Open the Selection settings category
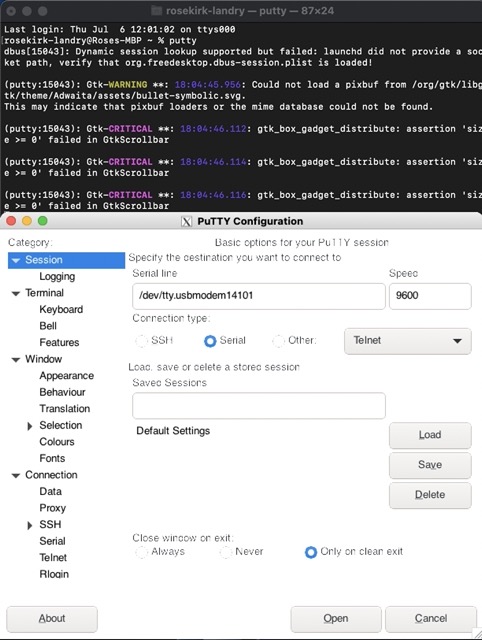482x640 pixels. [61, 425]
